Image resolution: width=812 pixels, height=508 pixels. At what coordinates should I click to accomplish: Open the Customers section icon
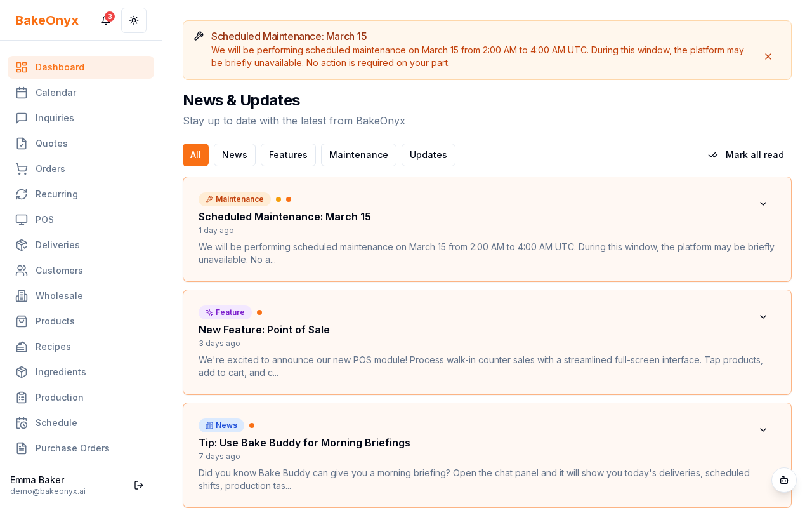point(22,271)
